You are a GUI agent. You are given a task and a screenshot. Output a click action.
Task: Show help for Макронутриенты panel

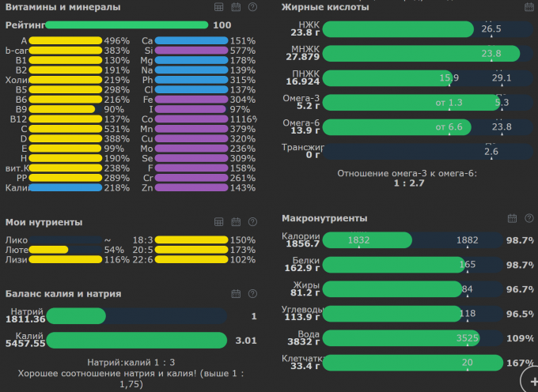point(529,218)
